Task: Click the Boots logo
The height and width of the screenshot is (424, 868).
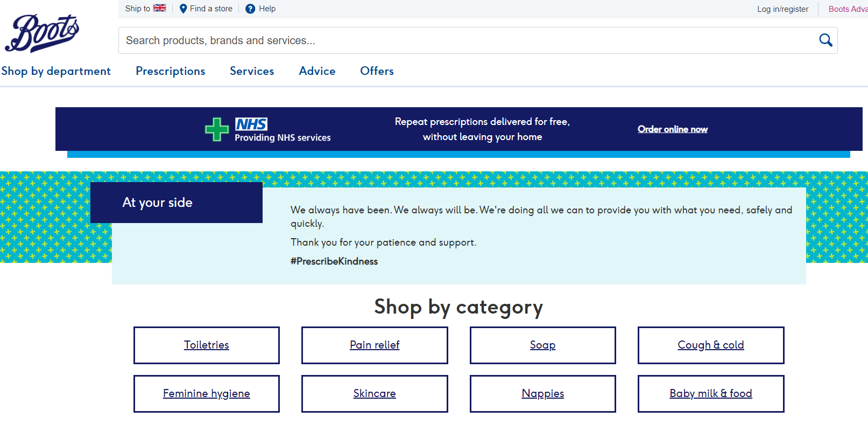Action: coord(42,33)
